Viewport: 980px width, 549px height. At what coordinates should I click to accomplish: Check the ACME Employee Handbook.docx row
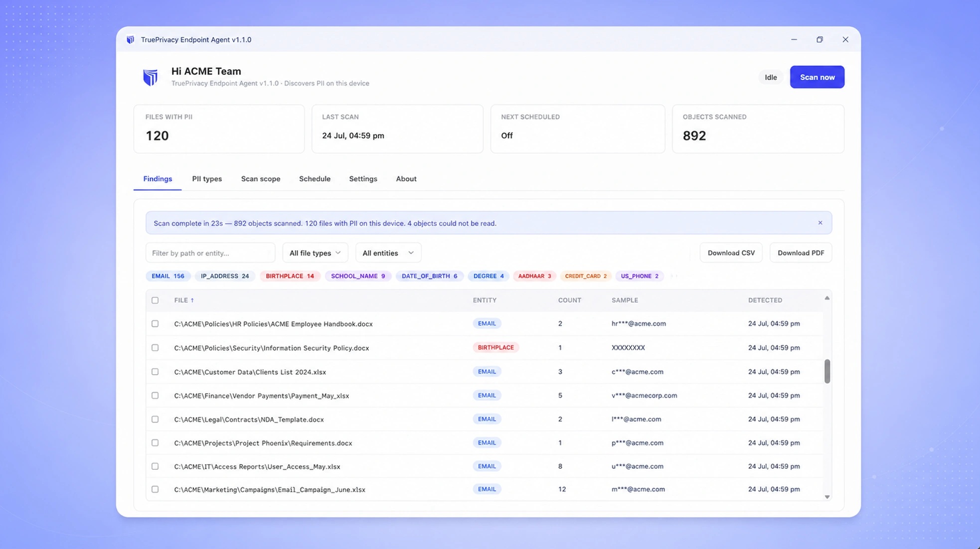[155, 324]
